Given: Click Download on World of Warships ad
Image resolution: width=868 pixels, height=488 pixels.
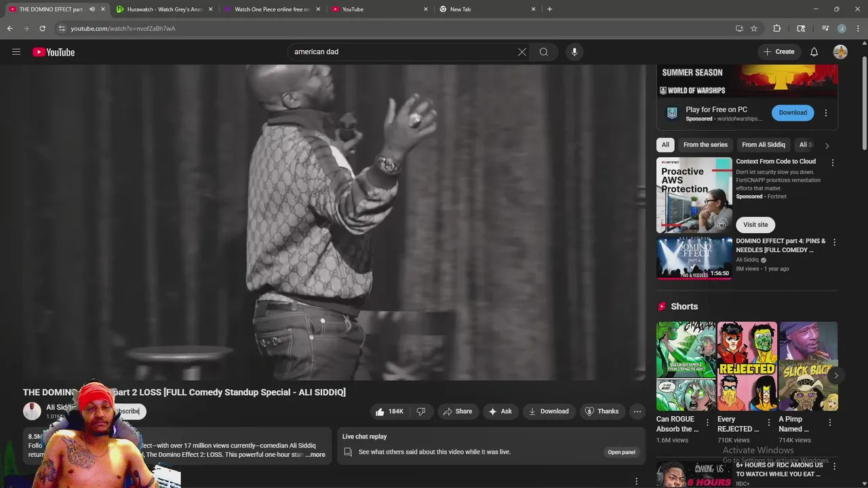Looking at the screenshot, I should pos(793,113).
